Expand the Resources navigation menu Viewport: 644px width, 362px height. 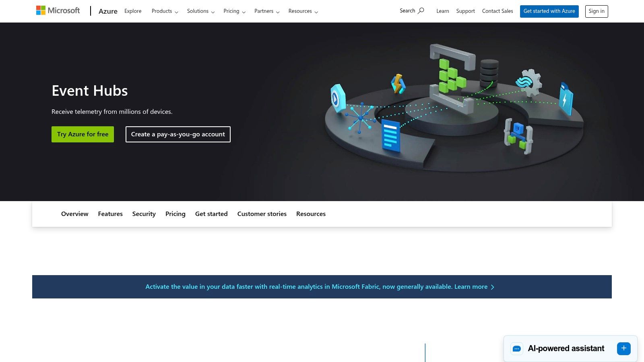303,11
